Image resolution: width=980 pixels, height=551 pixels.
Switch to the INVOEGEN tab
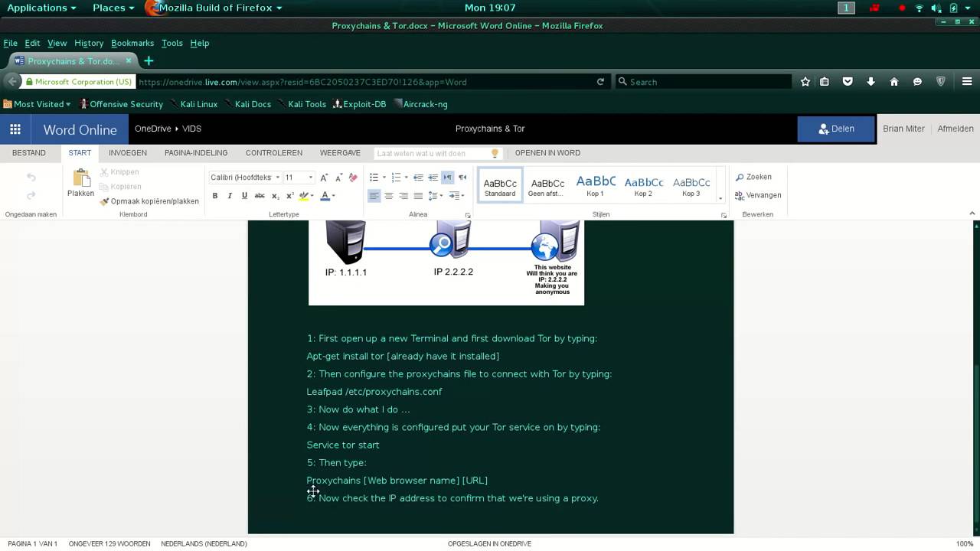128,153
